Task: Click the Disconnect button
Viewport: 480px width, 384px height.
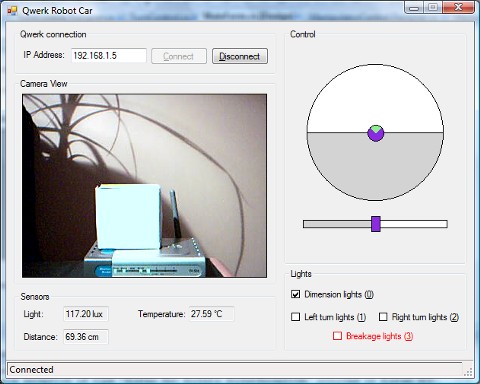Action: 240,56
